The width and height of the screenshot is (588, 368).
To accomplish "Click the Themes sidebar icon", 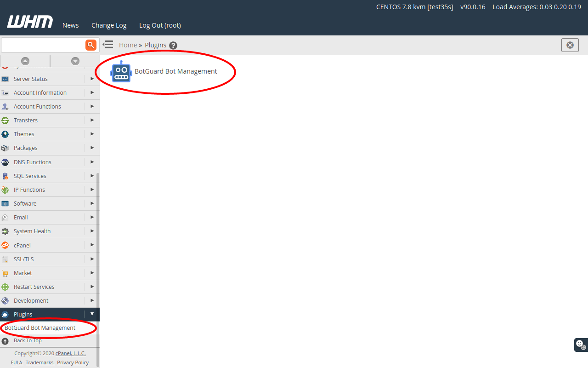I will [5, 134].
